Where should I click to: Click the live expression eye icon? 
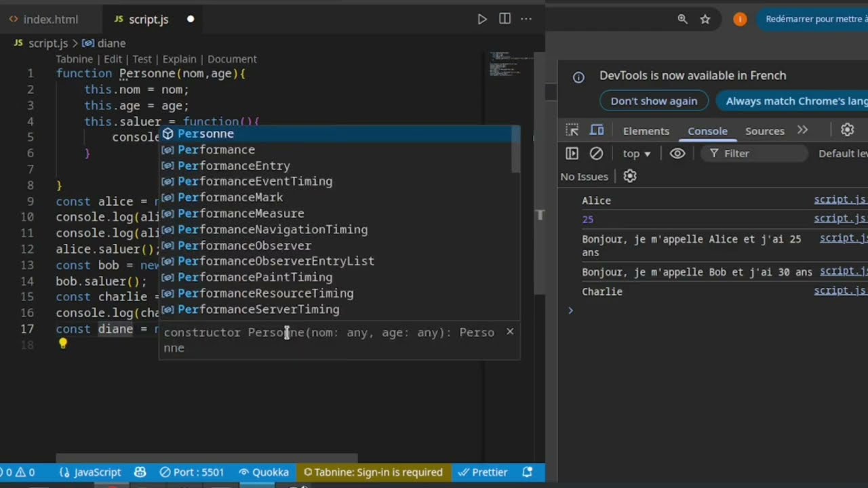pyautogui.click(x=677, y=153)
